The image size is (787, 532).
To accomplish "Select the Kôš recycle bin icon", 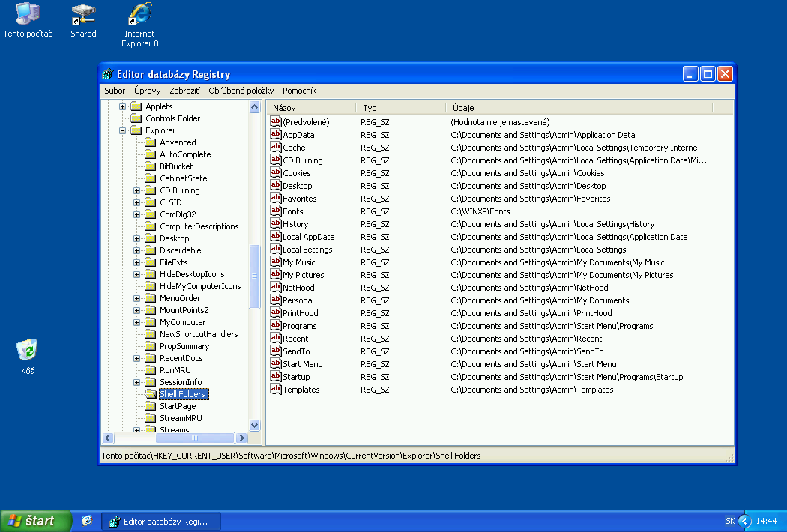I will tap(27, 351).
